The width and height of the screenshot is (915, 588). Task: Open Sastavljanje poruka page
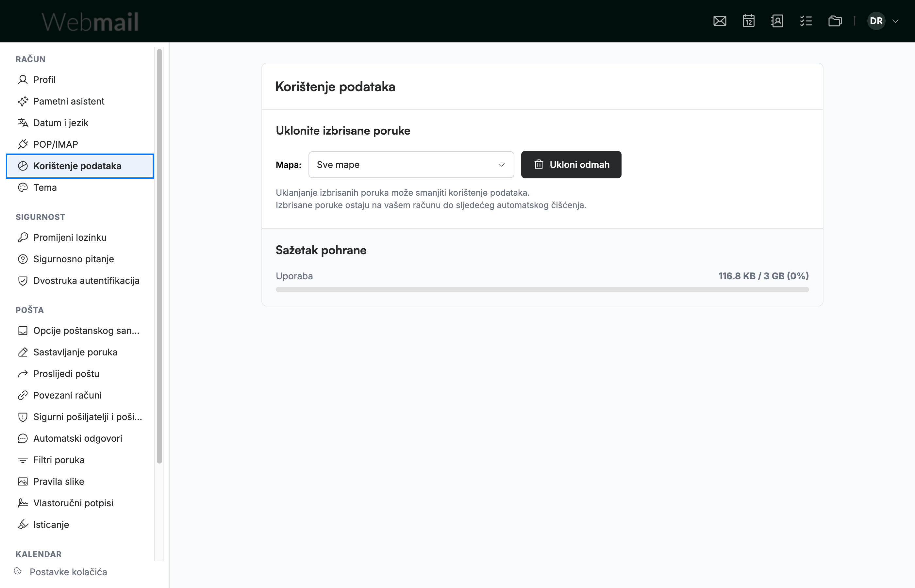point(80,352)
